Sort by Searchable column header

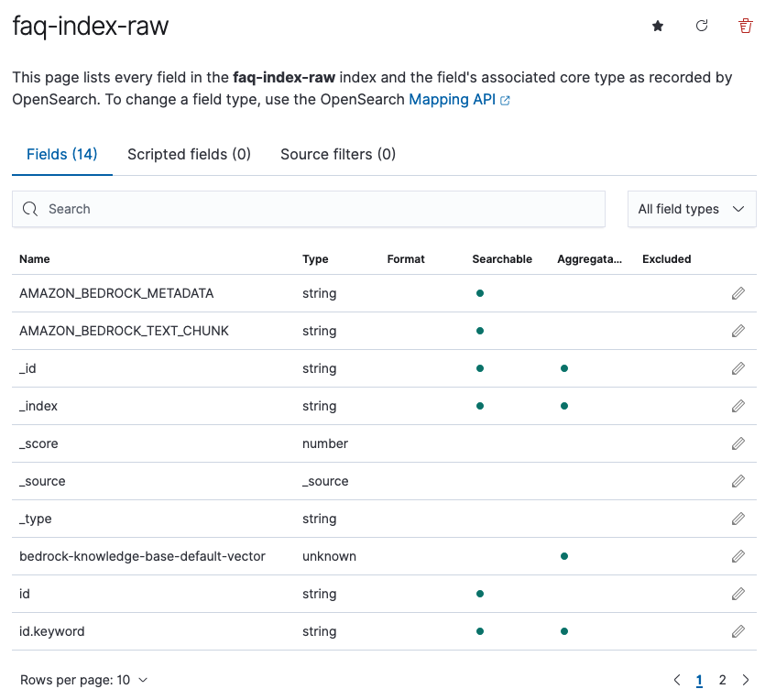click(502, 259)
